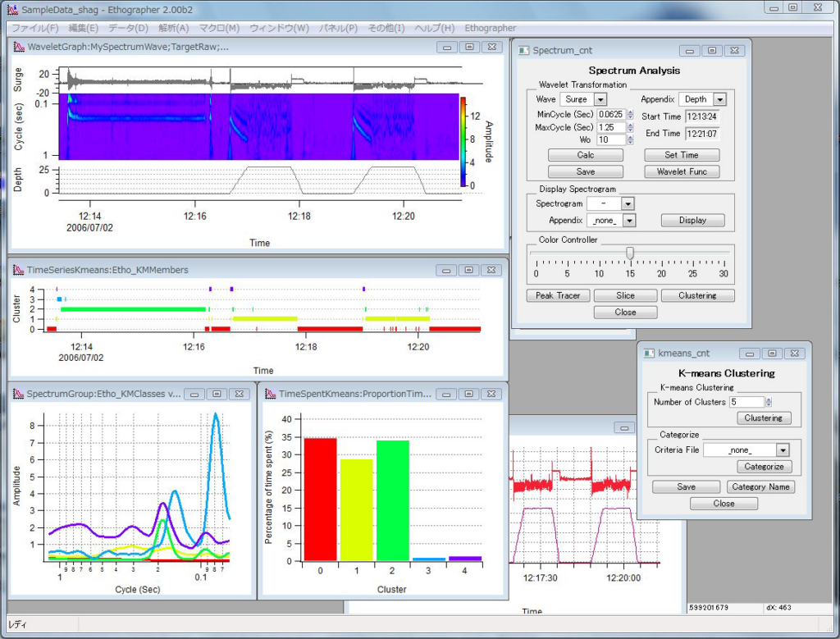Click the Peak Tracer button
This screenshot has height=639, width=840.
pyautogui.click(x=557, y=295)
